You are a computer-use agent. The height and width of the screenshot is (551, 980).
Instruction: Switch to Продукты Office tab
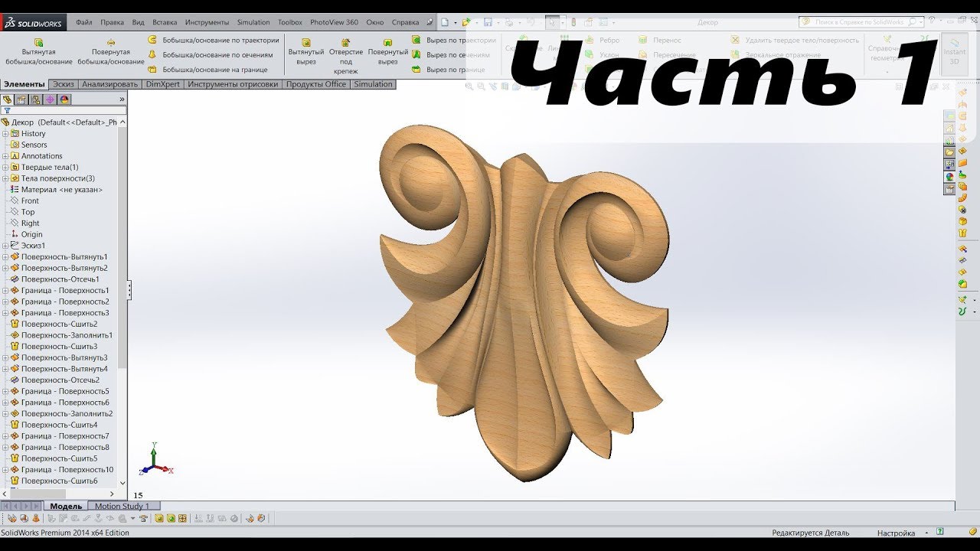[x=316, y=84]
